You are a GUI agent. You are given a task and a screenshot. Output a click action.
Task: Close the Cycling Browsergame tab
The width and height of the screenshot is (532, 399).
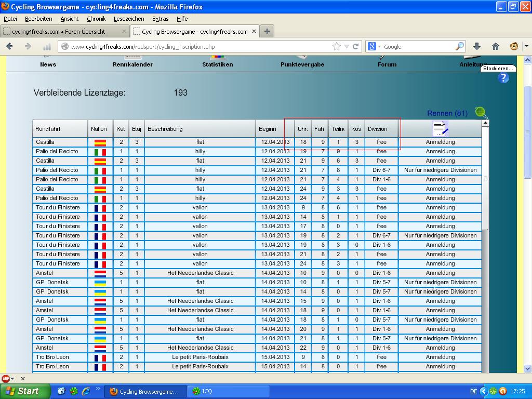[x=254, y=31]
